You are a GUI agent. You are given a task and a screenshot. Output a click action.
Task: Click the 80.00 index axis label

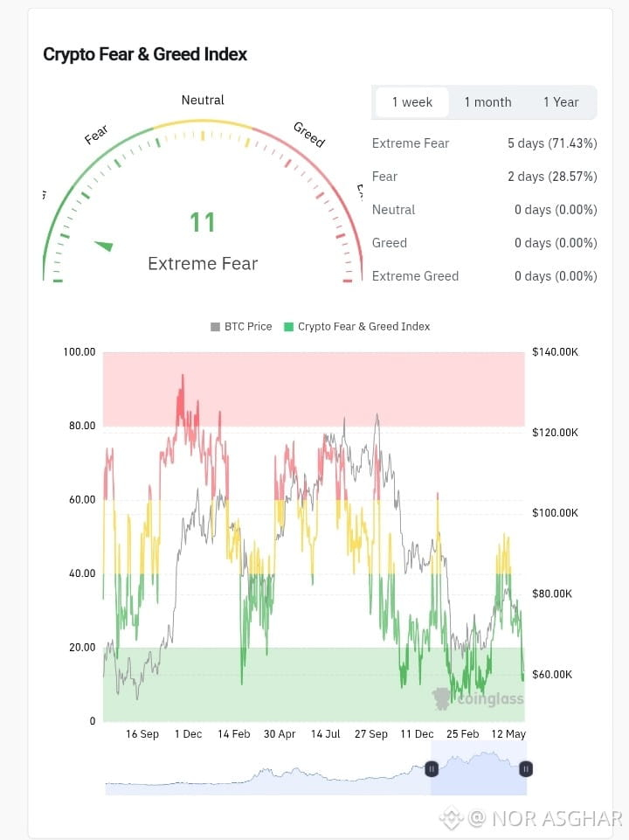pos(82,426)
